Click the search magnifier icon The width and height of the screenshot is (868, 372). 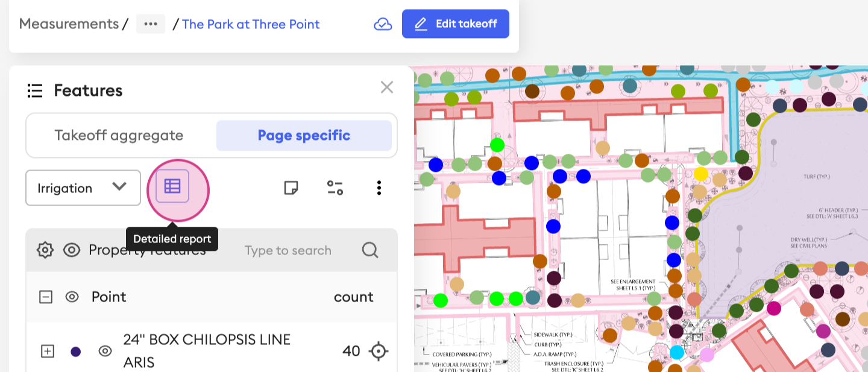tap(370, 250)
